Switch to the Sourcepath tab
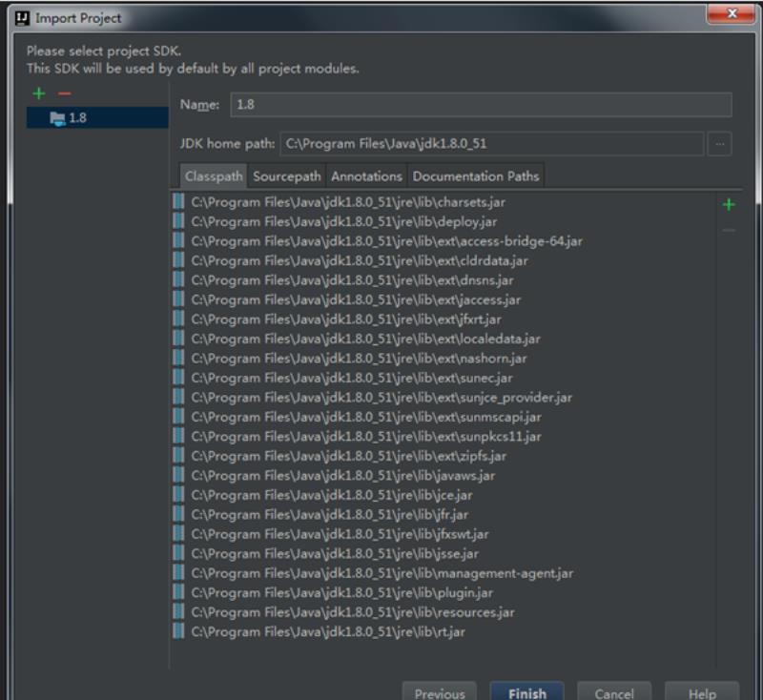 pos(287,176)
